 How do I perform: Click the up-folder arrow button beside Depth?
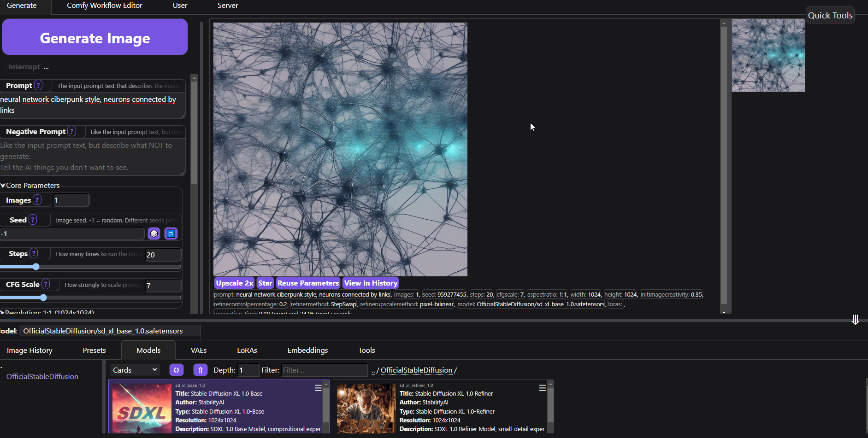tap(200, 370)
